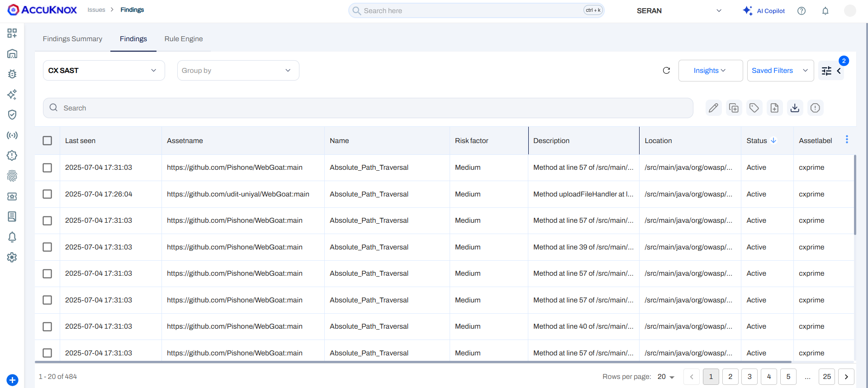Open the CX SAST data type dropdown
This screenshot has width=868, height=388.
[x=104, y=71]
